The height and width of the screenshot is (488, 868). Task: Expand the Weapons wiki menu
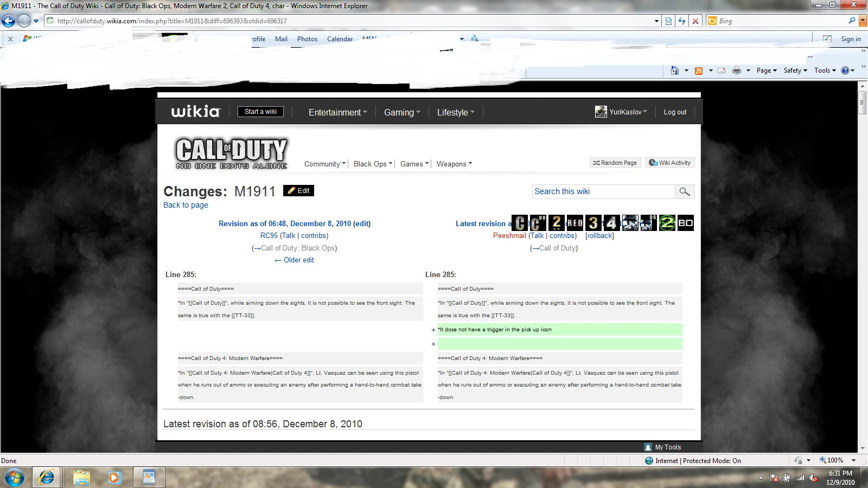click(454, 164)
